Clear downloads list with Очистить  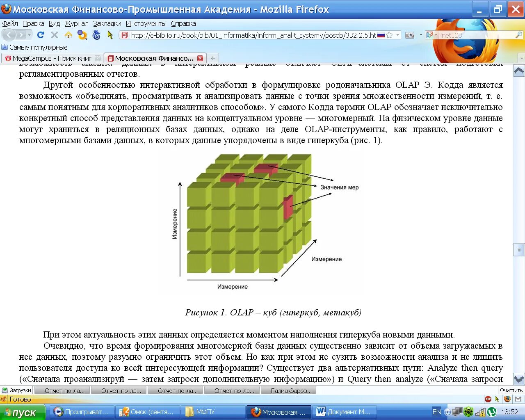(511, 390)
